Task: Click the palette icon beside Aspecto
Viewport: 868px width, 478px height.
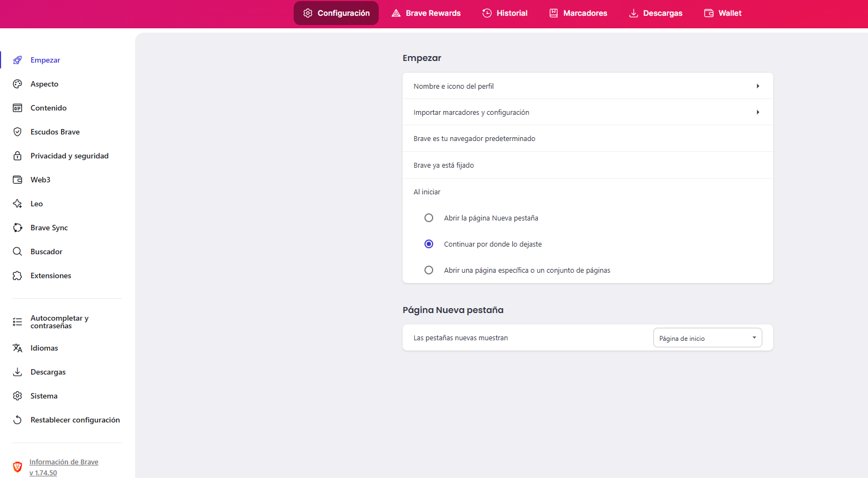Action: (17, 84)
